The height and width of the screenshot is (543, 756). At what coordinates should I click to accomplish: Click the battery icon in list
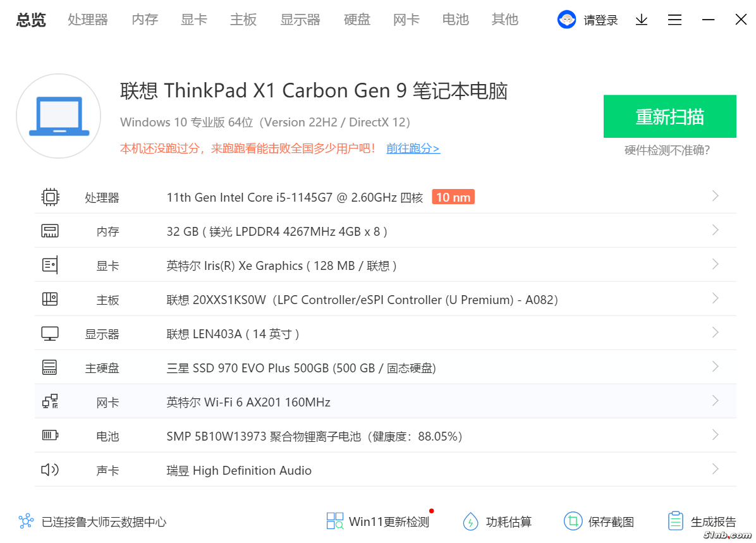[50, 436]
